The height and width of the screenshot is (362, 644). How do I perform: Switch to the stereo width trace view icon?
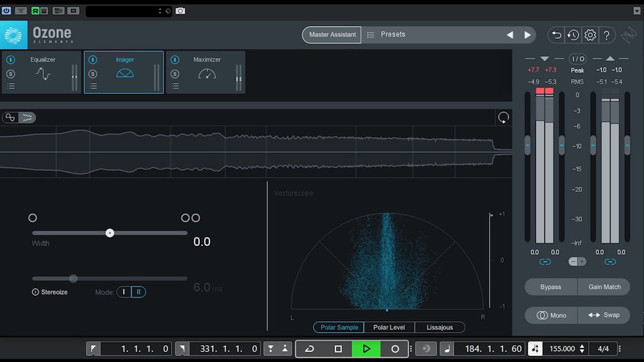(x=28, y=118)
